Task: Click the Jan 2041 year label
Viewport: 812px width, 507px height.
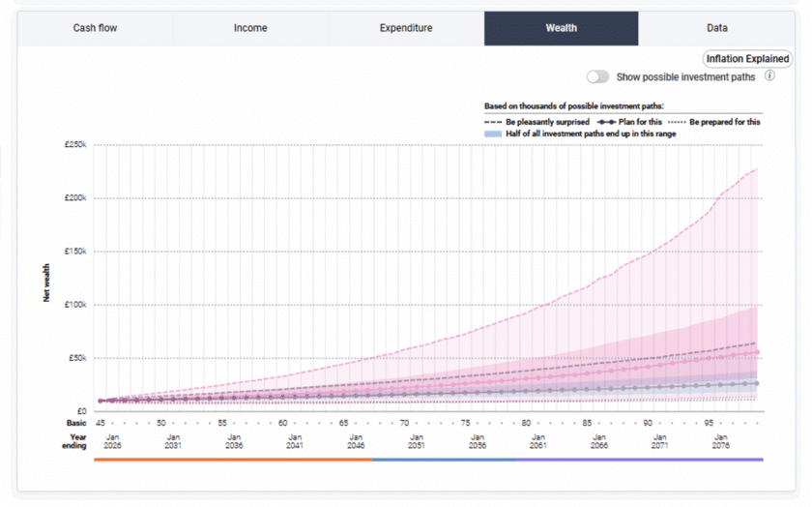Action: pos(295,441)
